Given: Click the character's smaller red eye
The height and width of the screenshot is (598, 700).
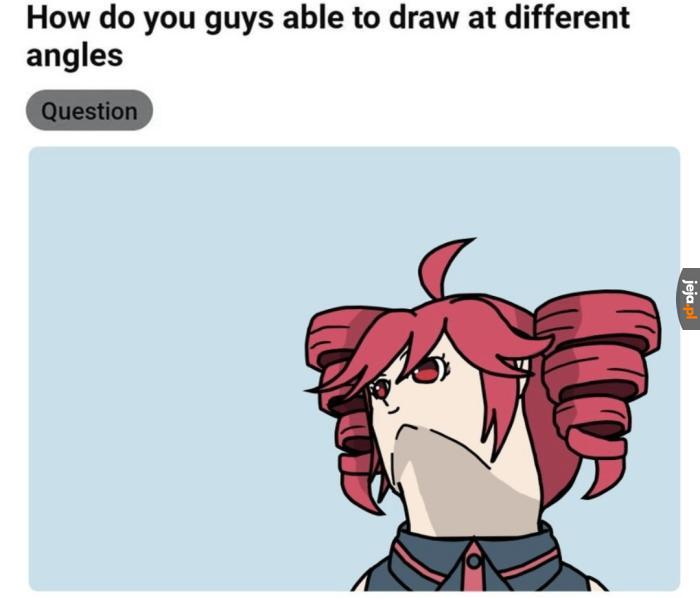Looking at the screenshot, I should [380, 390].
